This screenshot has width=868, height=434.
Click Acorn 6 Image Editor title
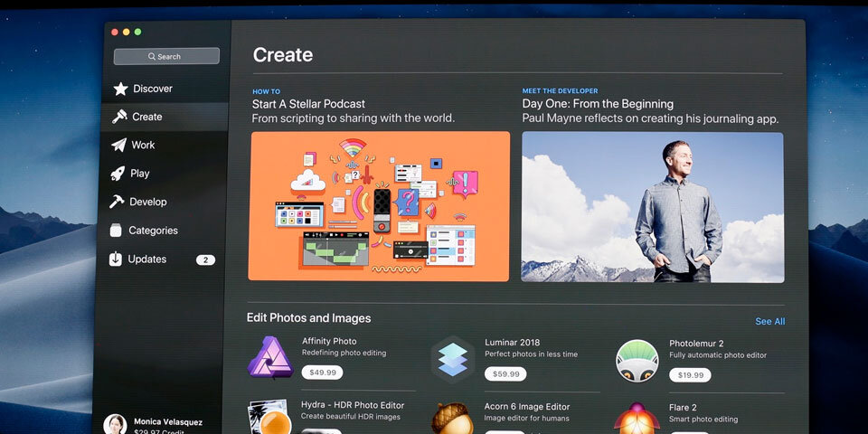tap(527, 407)
